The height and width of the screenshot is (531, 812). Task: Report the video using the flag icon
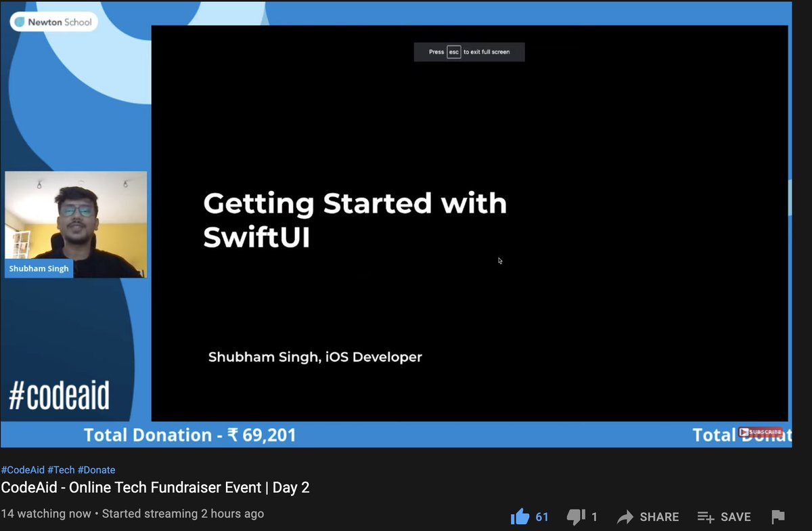click(x=777, y=517)
